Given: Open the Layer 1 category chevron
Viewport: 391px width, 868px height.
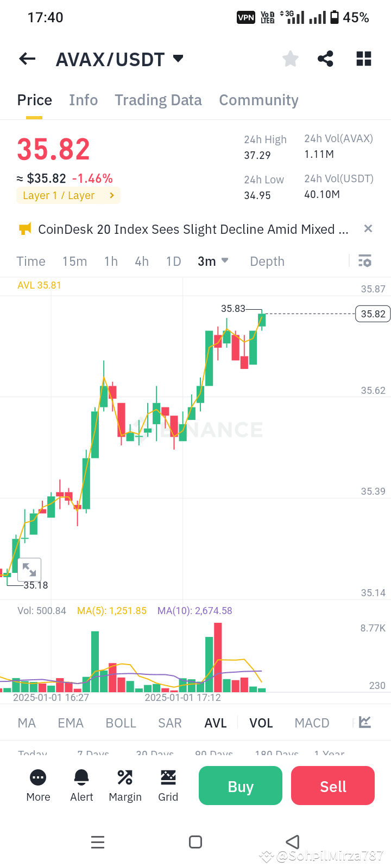Looking at the screenshot, I should [112, 195].
